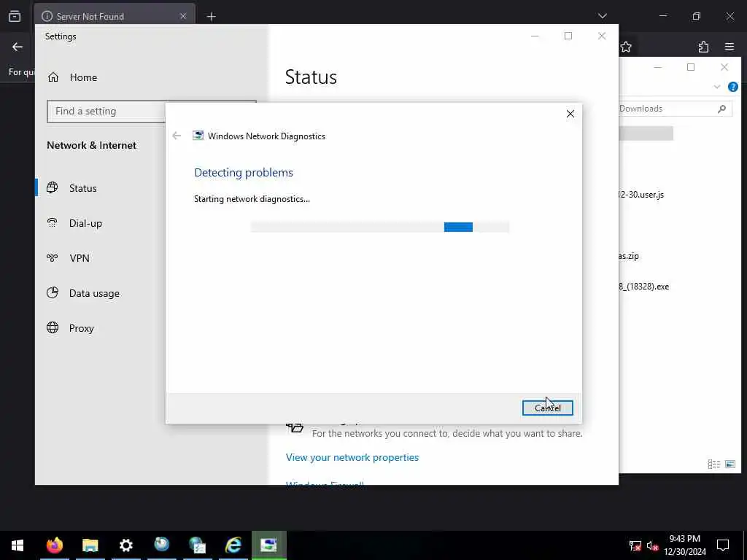
Task: Cancel the network diagnostics
Action: (x=547, y=408)
